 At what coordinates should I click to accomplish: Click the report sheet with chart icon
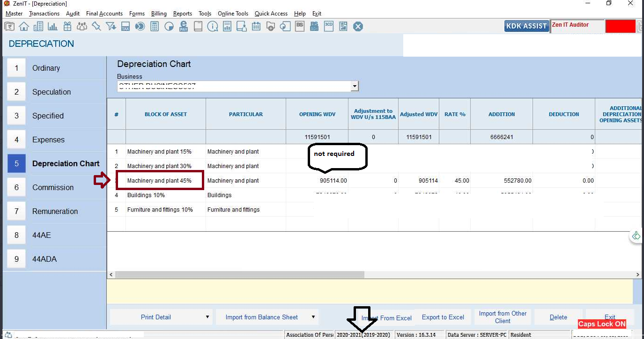tap(227, 26)
